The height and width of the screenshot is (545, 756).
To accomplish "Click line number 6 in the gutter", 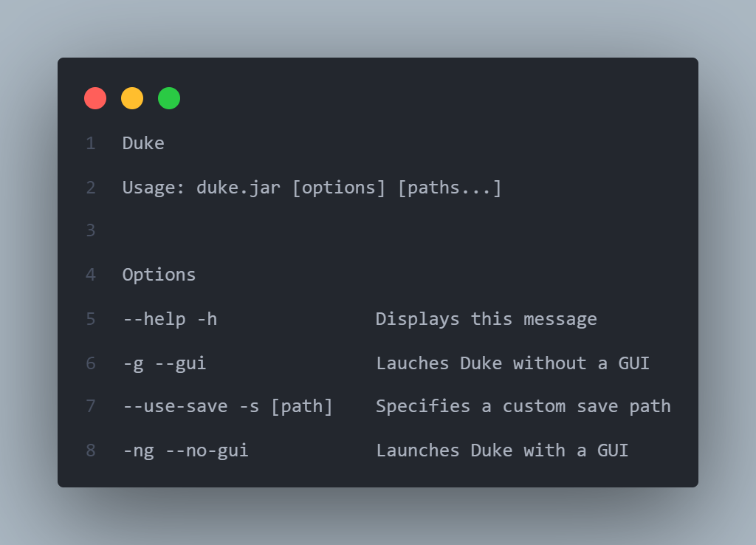I will point(91,363).
